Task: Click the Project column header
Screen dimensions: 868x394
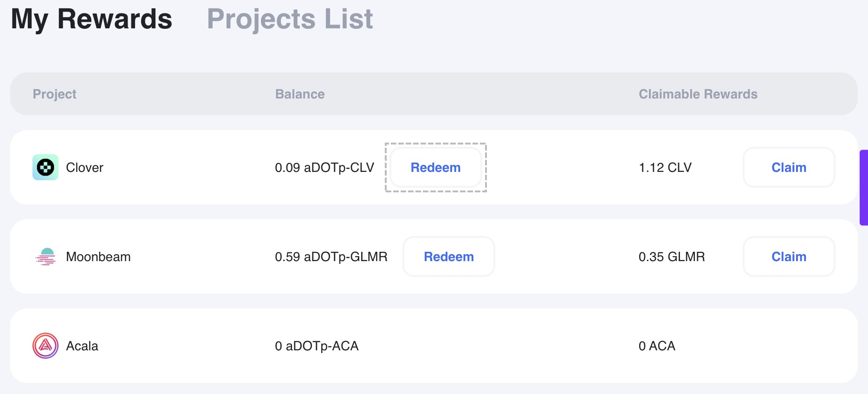Action: [x=54, y=94]
